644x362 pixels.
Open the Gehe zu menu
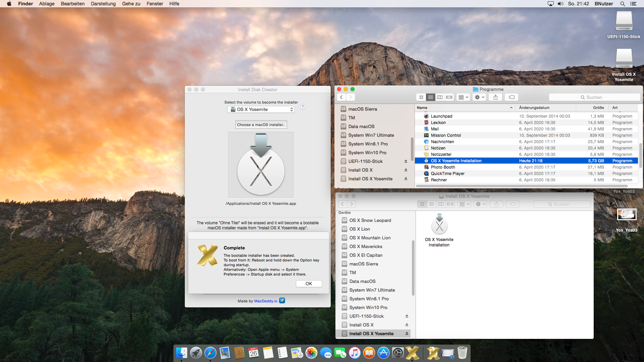[x=131, y=4]
